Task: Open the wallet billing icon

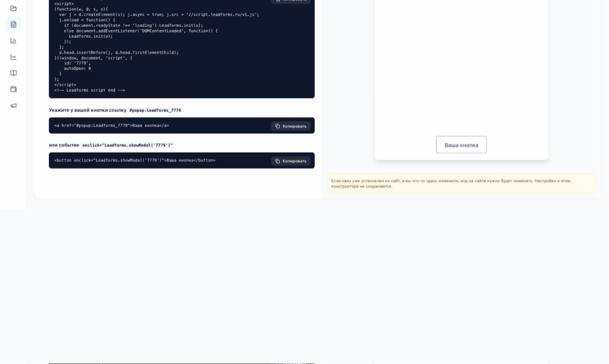Action: [x=14, y=90]
